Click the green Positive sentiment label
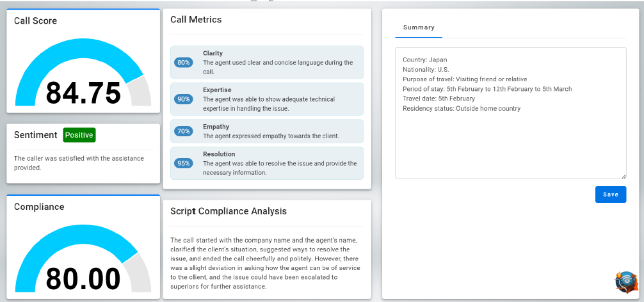644x302 pixels. (x=79, y=135)
